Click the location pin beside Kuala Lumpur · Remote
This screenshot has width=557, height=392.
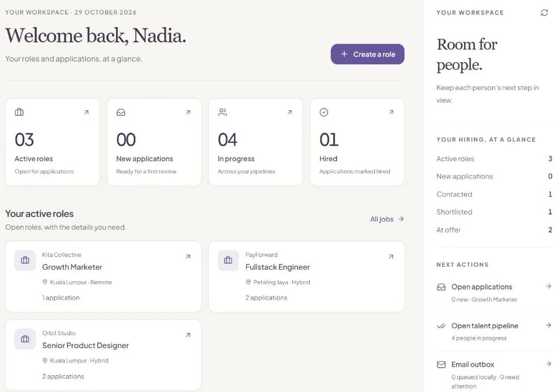coord(45,282)
